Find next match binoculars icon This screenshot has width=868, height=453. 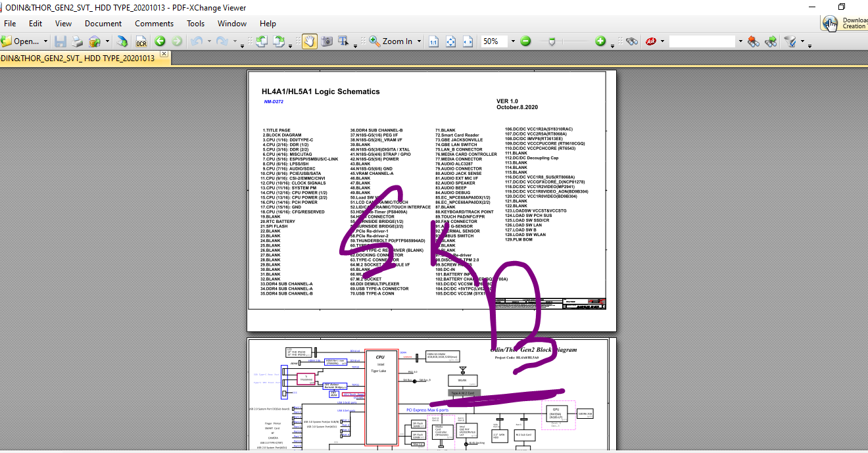pos(771,41)
